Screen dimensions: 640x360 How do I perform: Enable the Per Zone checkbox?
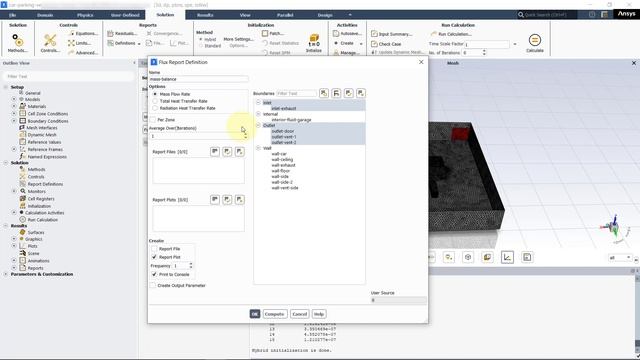coord(153,120)
